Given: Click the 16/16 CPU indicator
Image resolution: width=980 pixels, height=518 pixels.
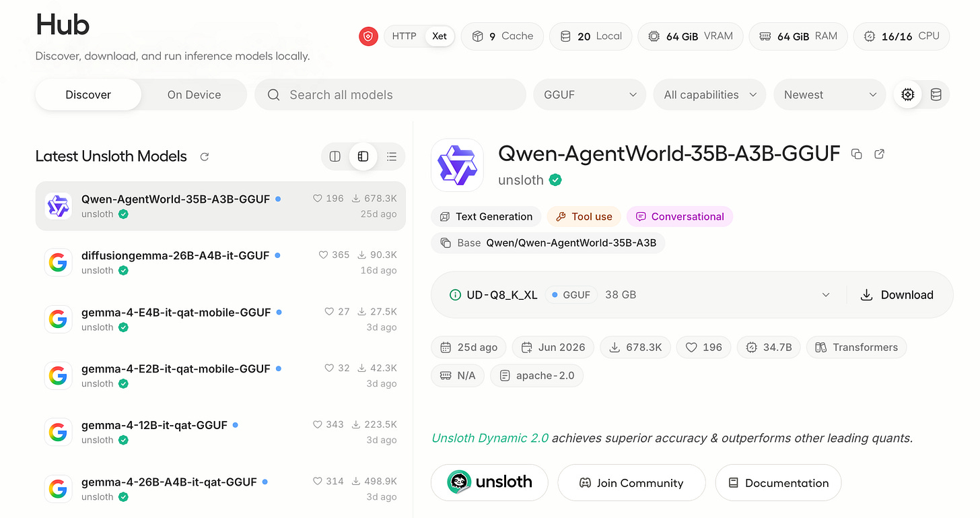Looking at the screenshot, I should (x=901, y=36).
